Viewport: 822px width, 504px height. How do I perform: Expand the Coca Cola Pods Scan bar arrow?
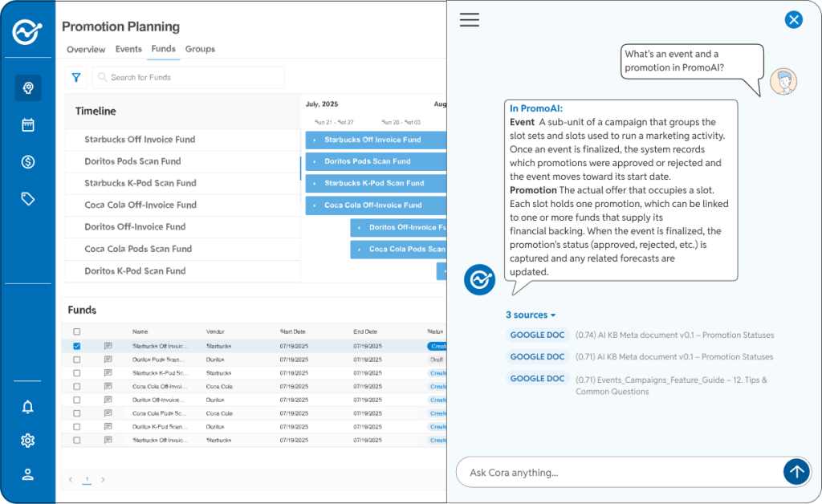(x=359, y=250)
